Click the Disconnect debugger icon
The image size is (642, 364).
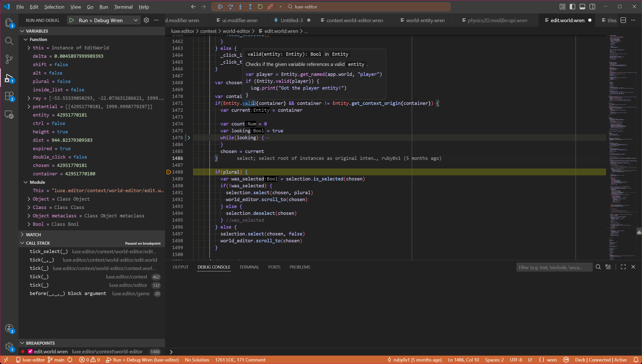pyautogui.click(x=270, y=7)
